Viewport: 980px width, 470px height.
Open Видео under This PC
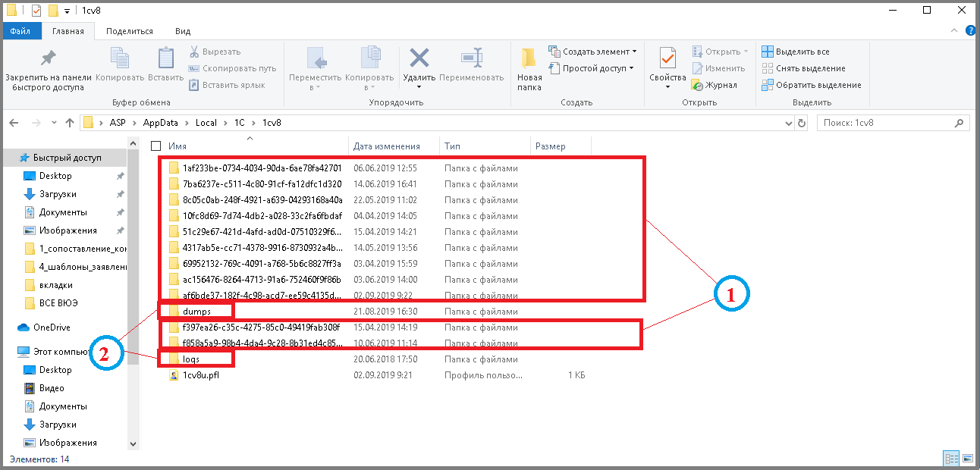coord(52,388)
